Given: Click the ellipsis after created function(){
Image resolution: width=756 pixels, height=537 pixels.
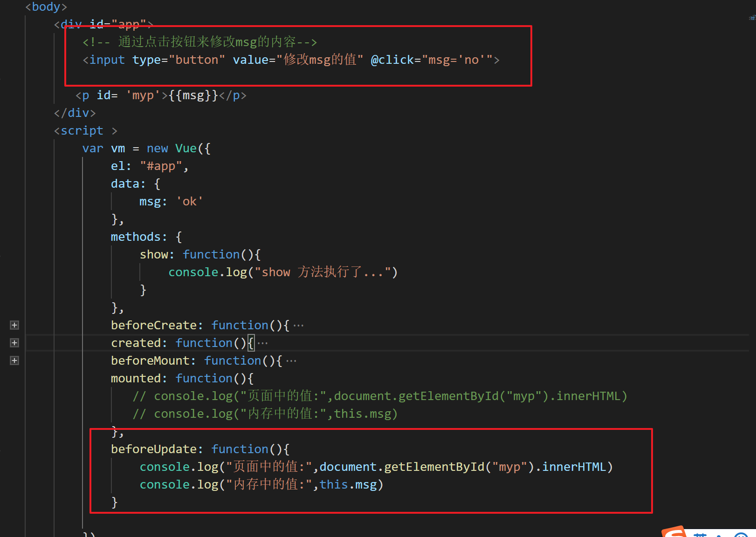Looking at the screenshot, I should coord(263,343).
